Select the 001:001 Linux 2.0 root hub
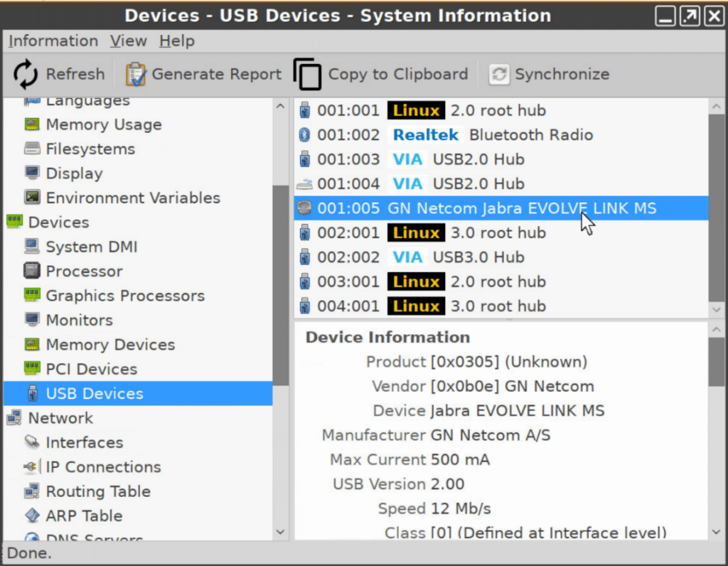Screen dimensions: 728x566 click(501, 110)
